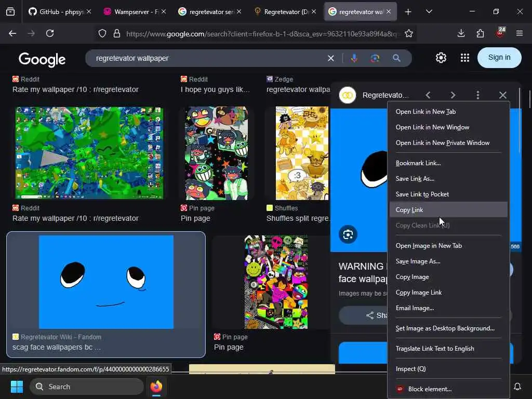
Task: Open colorful Pin page collage thumbnail
Action: (276, 282)
